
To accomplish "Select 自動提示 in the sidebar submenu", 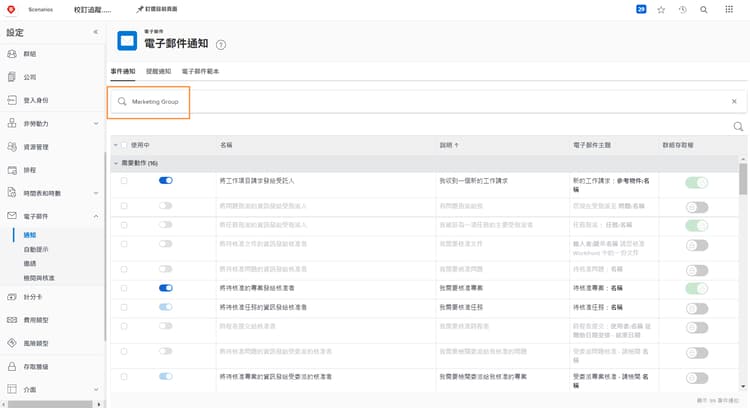I will coord(36,249).
